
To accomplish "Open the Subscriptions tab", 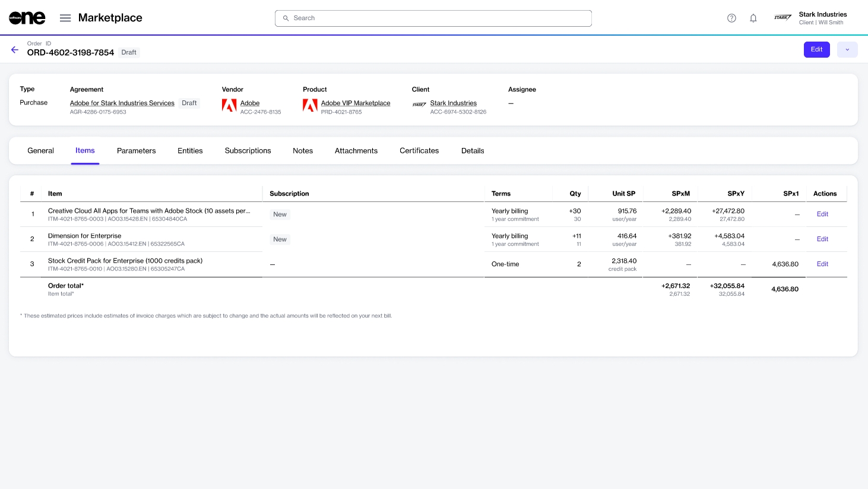I will tap(248, 151).
